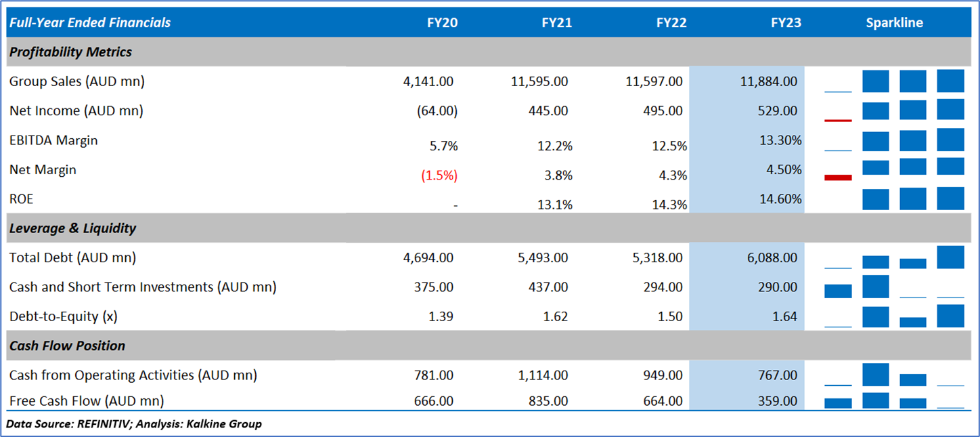The image size is (980, 437).
Task: Select the Sparkline column header
Action: pos(894,22)
